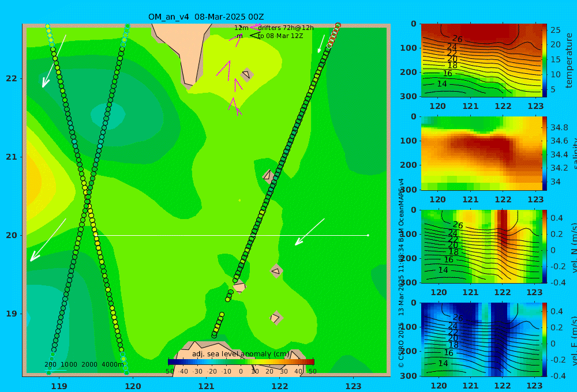The width and height of the screenshot is (577, 392).
Task: Click the vertical "temperature" axis label
Action: pyautogui.click(x=569, y=61)
